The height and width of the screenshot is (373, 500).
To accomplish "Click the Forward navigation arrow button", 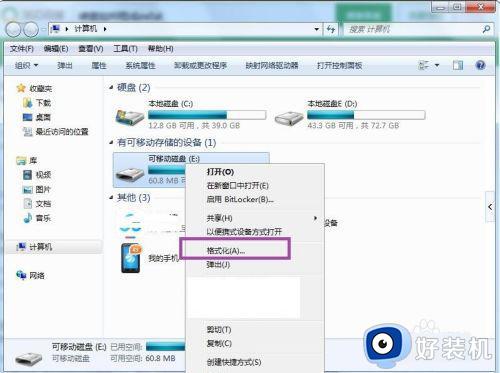I will click(x=31, y=29).
